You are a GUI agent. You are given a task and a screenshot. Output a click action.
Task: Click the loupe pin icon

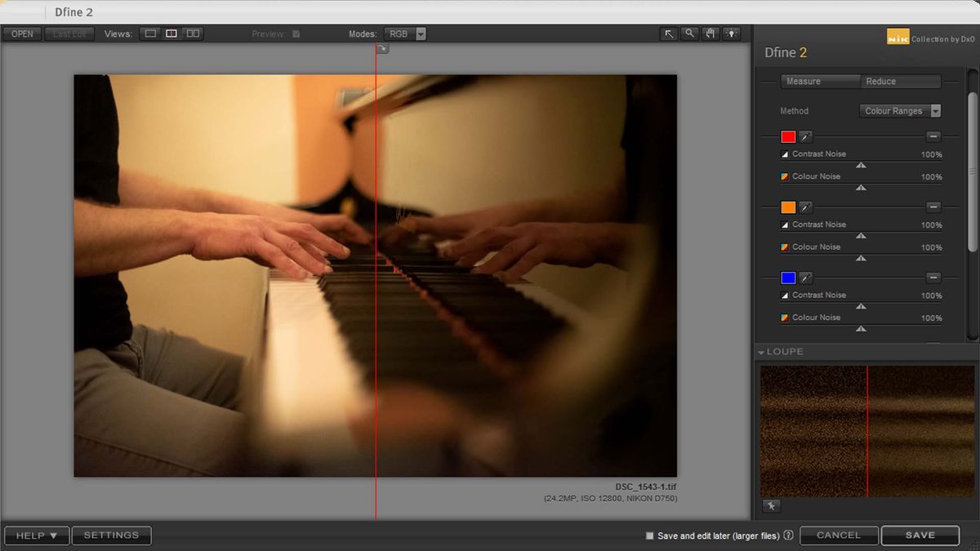[771, 506]
